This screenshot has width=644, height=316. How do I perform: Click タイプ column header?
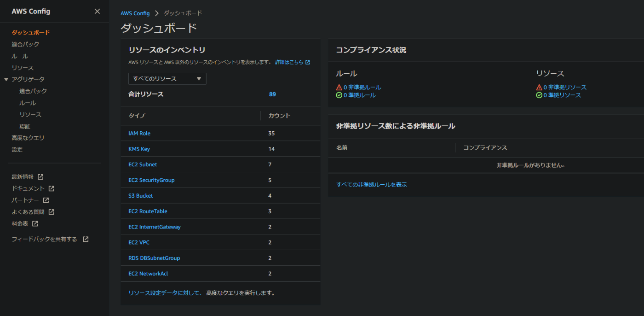(x=137, y=116)
